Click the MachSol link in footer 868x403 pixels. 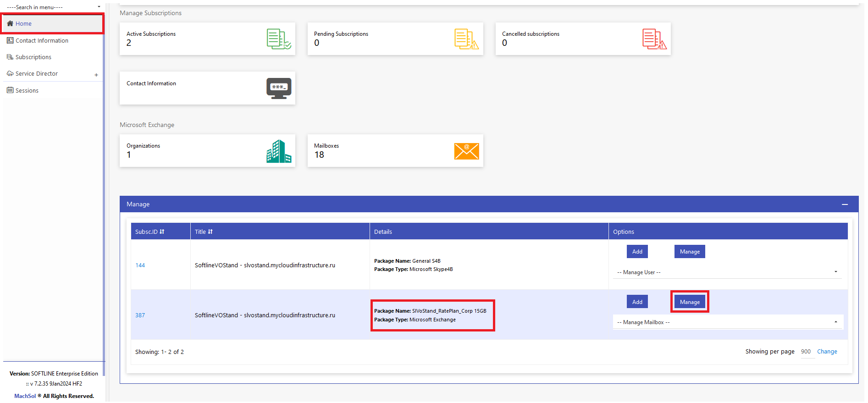point(25,396)
